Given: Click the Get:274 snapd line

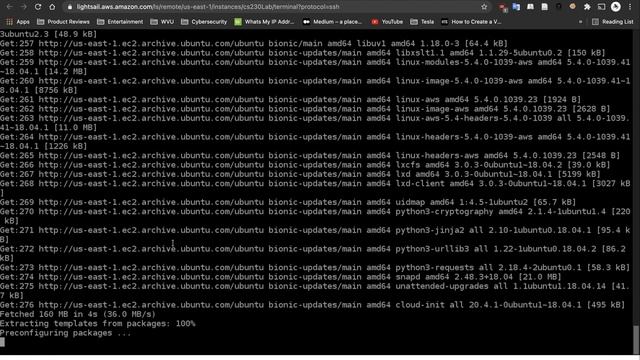Looking at the screenshot, I should point(281,277).
